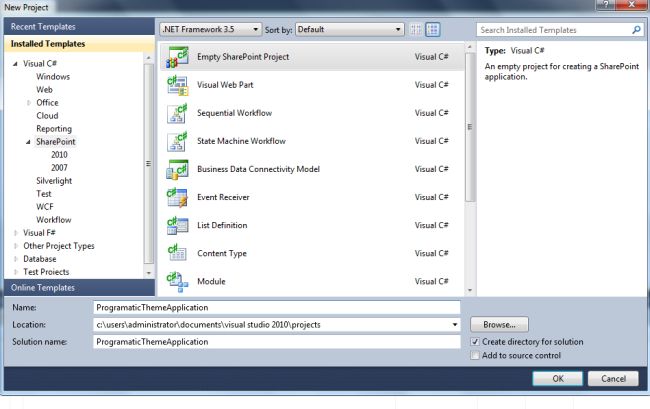Select the WCF category
This screenshot has height=409, width=650.
pos(45,207)
